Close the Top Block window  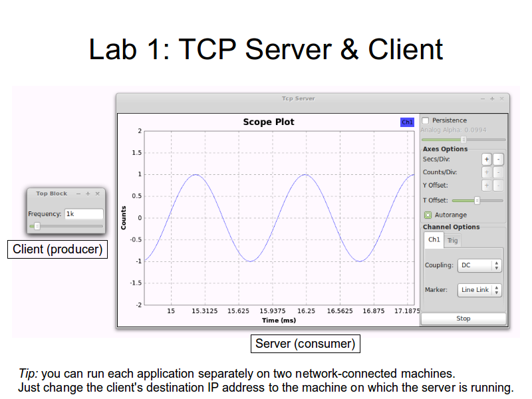[98, 194]
